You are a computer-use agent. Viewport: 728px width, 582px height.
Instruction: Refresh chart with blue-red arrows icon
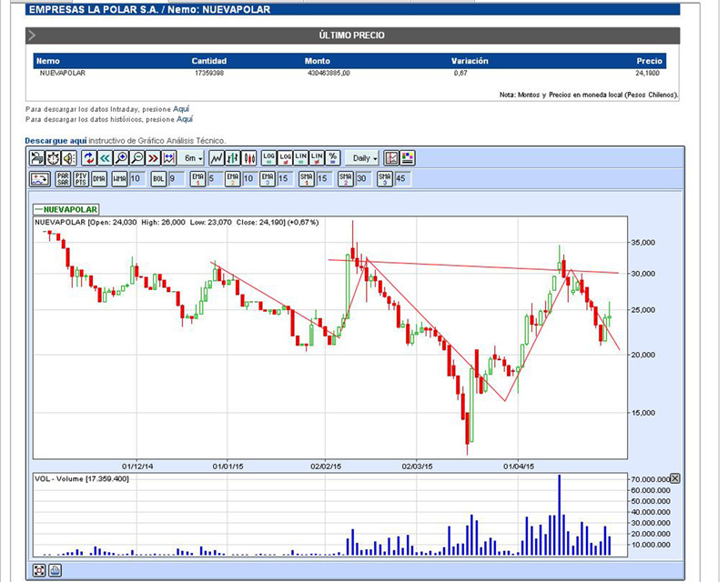pyautogui.click(x=88, y=158)
